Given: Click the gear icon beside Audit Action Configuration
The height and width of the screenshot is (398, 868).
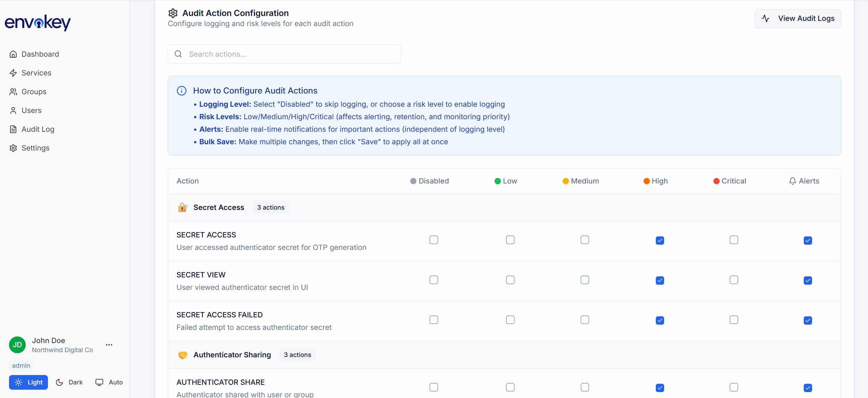Looking at the screenshot, I should point(173,13).
